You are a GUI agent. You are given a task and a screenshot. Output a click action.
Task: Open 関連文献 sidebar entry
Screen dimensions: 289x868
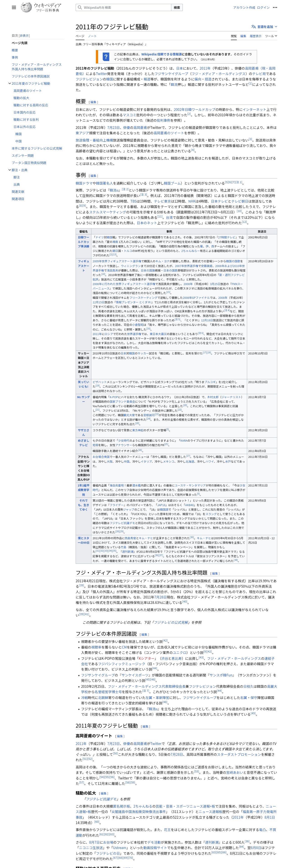pos(18,192)
